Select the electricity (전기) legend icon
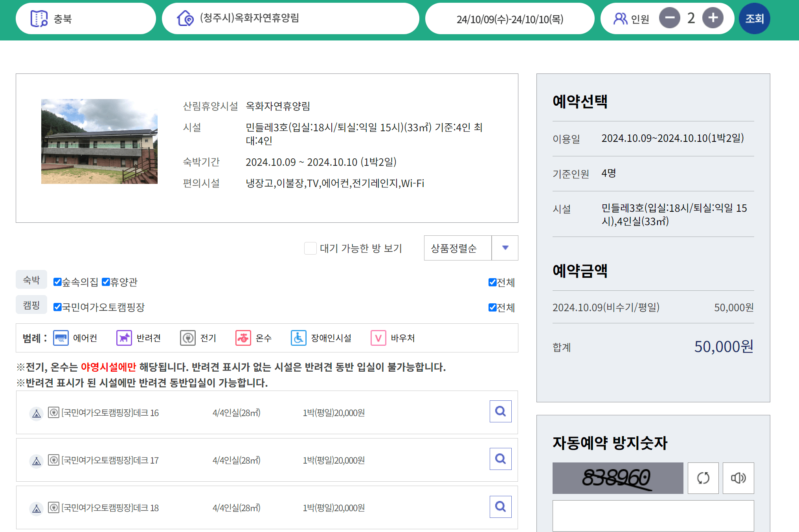Screen dimensions: 799x532 click(188, 338)
